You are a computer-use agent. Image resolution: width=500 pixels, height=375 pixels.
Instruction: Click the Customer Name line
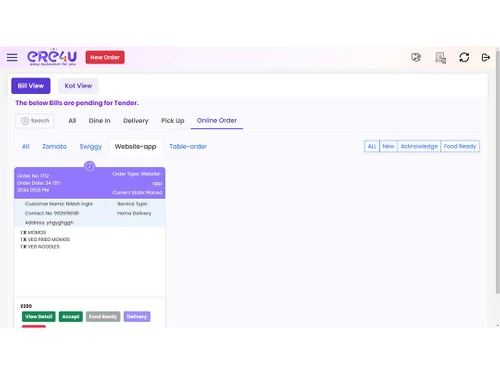[x=59, y=204]
